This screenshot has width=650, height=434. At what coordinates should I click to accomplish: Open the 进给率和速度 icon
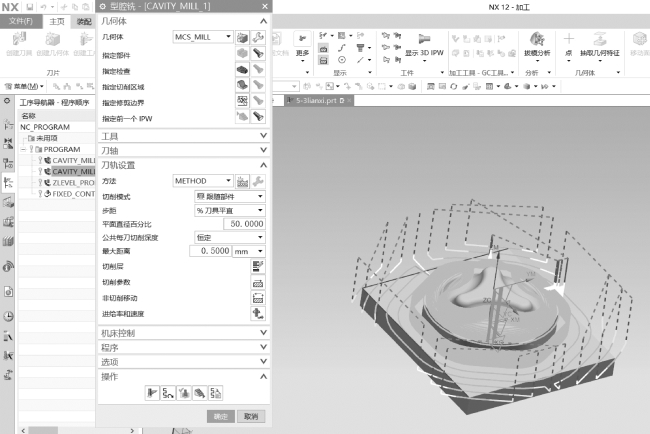pyautogui.click(x=257, y=313)
